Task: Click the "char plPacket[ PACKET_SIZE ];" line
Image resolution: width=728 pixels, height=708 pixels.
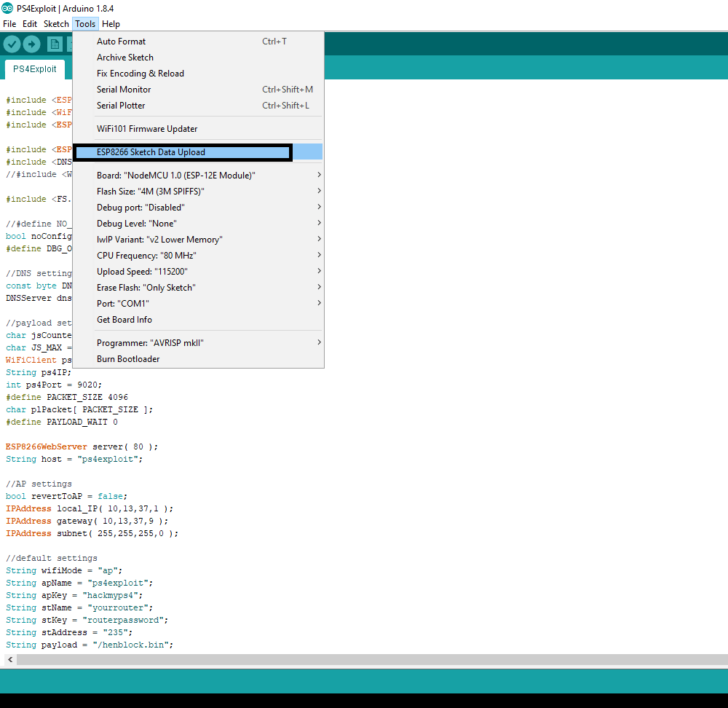Action: coord(79,409)
